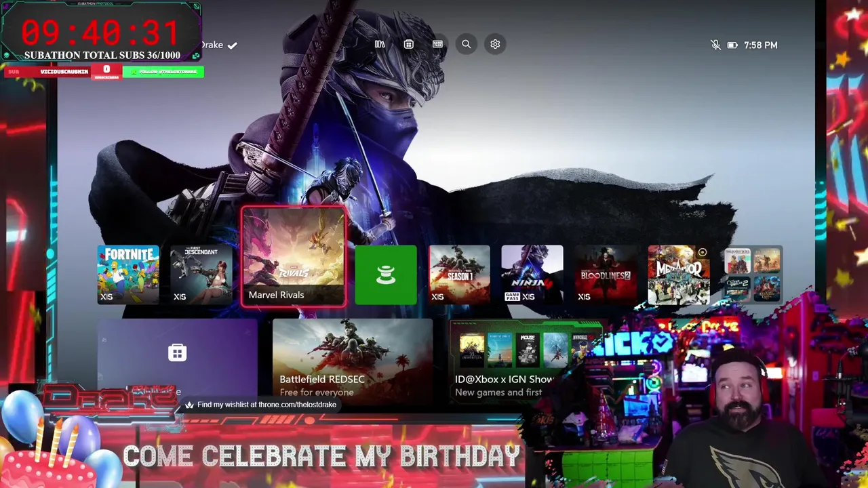Image resolution: width=868 pixels, height=488 pixels.
Task: Launch the highlighted Marvel Rivals tile
Action: click(294, 257)
